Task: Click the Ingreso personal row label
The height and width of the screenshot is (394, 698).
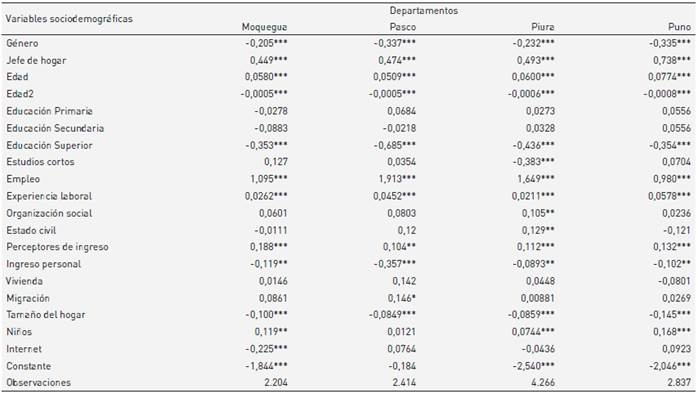Action: coord(44,264)
